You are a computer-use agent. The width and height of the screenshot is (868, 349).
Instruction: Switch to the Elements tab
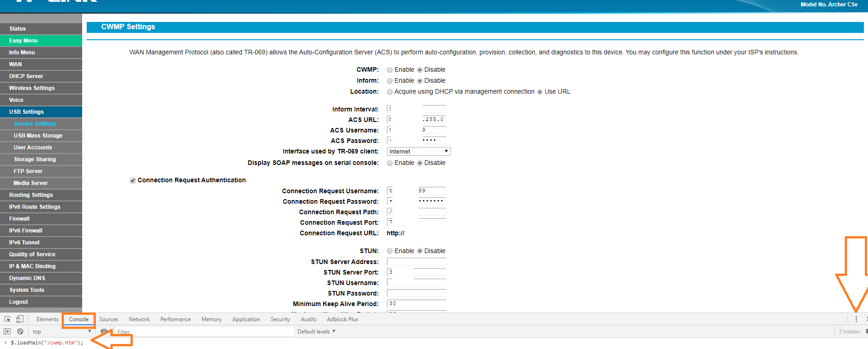[x=47, y=319]
